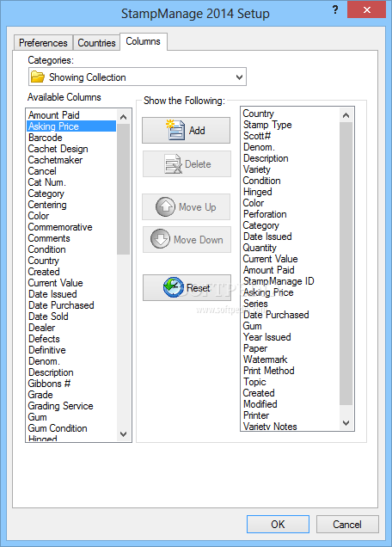
Task: Click Show the Following list scrollbar thumb
Action: click(346, 264)
